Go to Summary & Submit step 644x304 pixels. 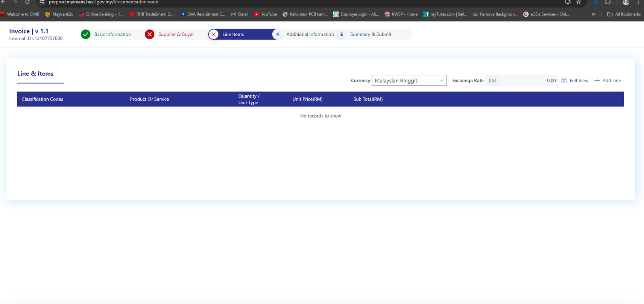pos(371,34)
